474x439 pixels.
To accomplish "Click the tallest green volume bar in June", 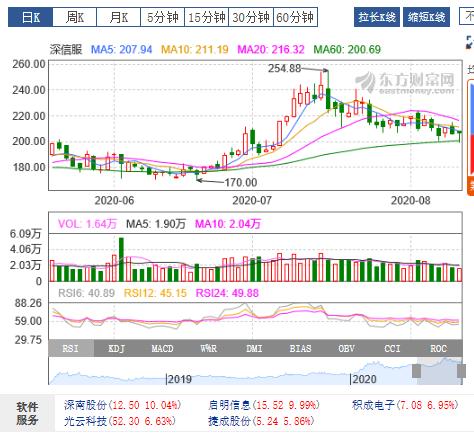I will point(121,260).
